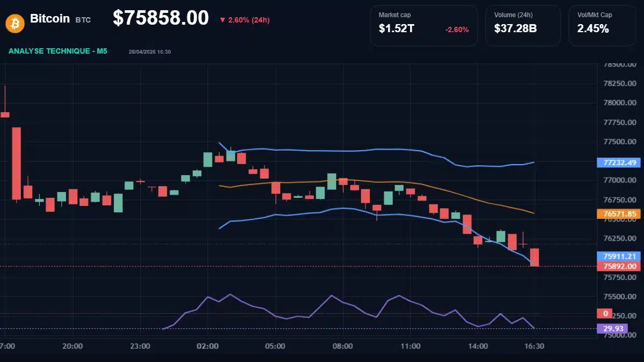Click the 28/04/2026 16:30 timestamp

149,51
